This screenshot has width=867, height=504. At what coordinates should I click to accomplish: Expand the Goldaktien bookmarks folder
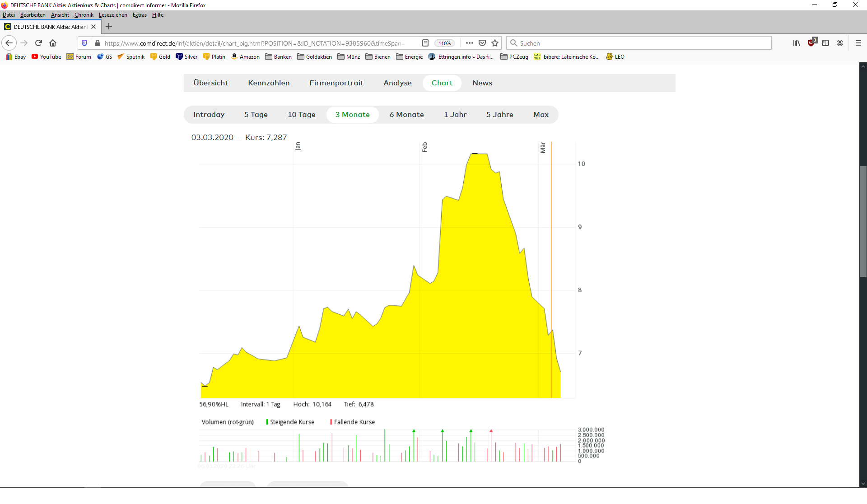pyautogui.click(x=315, y=56)
